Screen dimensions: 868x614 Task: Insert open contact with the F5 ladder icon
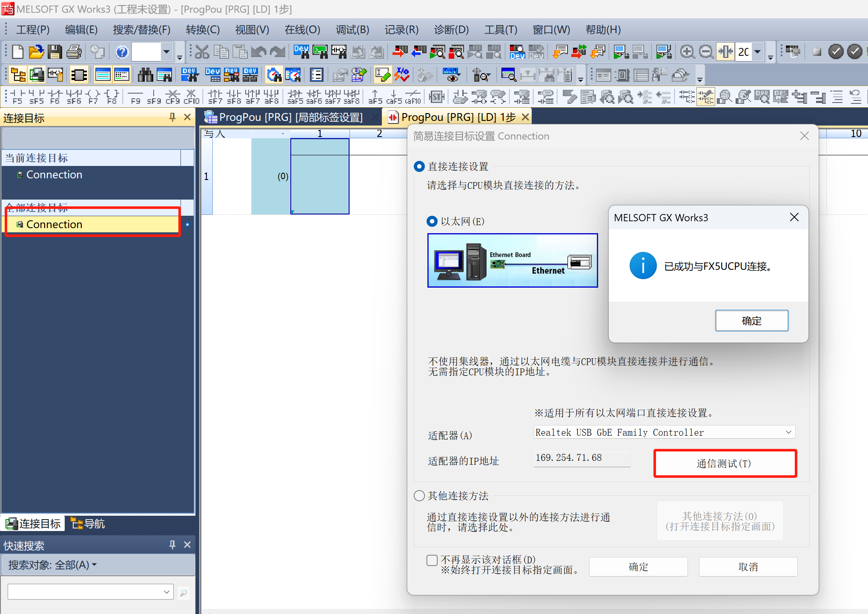17,97
